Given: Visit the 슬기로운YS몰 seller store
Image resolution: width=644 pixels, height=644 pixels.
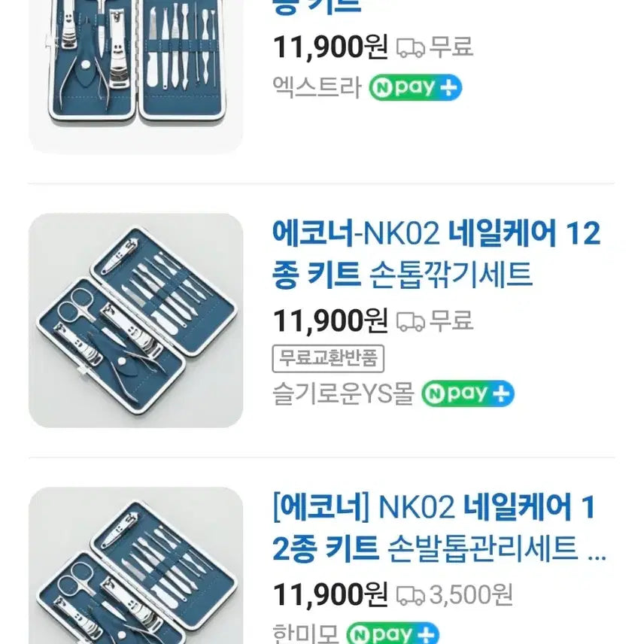Looking at the screenshot, I should [x=343, y=393].
